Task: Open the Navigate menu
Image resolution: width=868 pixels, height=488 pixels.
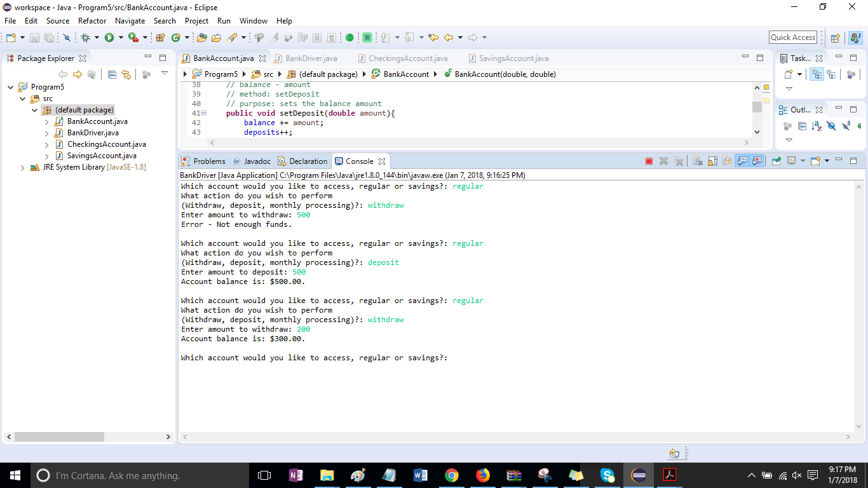Action: pyautogui.click(x=130, y=21)
